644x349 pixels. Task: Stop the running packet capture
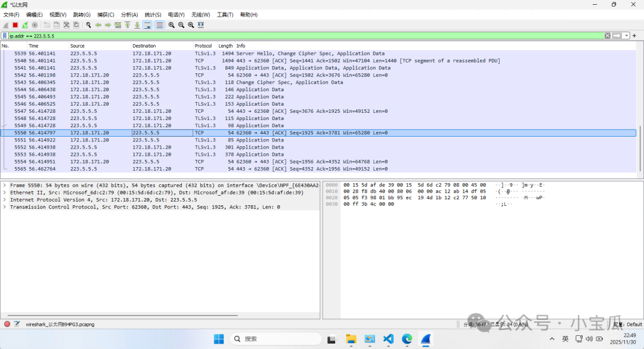(15, 25)
